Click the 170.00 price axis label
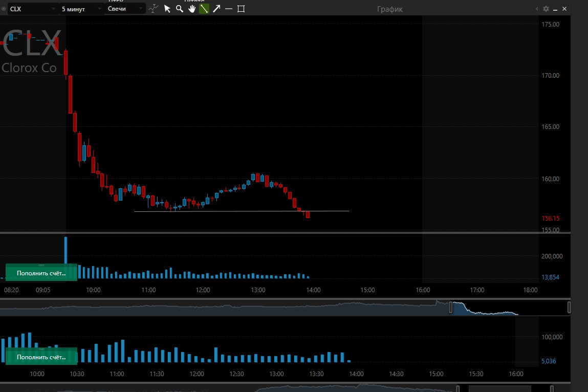Screen dimensions: 588x392 [x=550, y=75]
